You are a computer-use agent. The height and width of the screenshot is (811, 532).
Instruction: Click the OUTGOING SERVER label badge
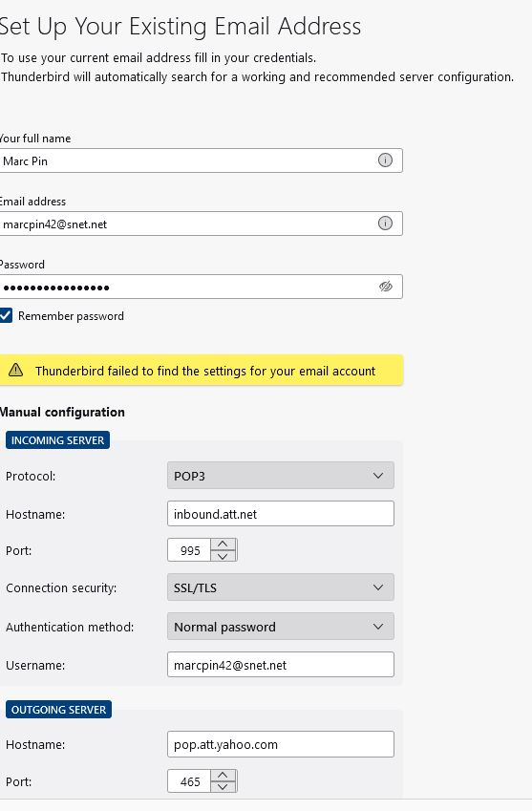point(59,710)
